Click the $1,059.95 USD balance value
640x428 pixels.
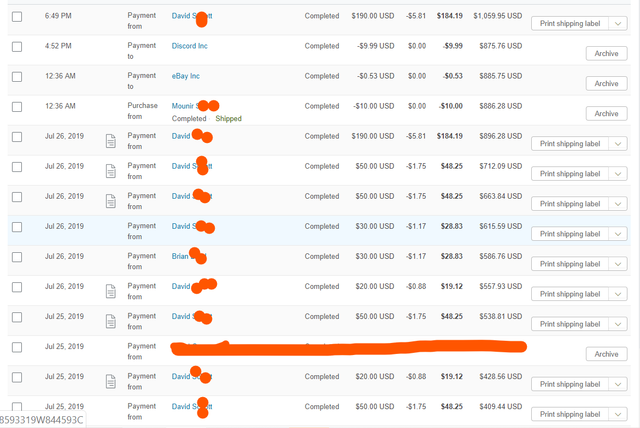[x=498, y=16]
